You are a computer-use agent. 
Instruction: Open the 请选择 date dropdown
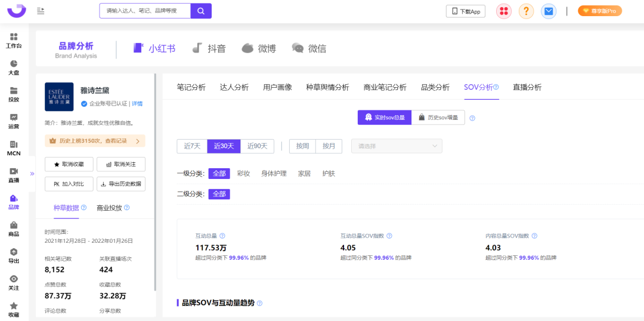(397, 146)
